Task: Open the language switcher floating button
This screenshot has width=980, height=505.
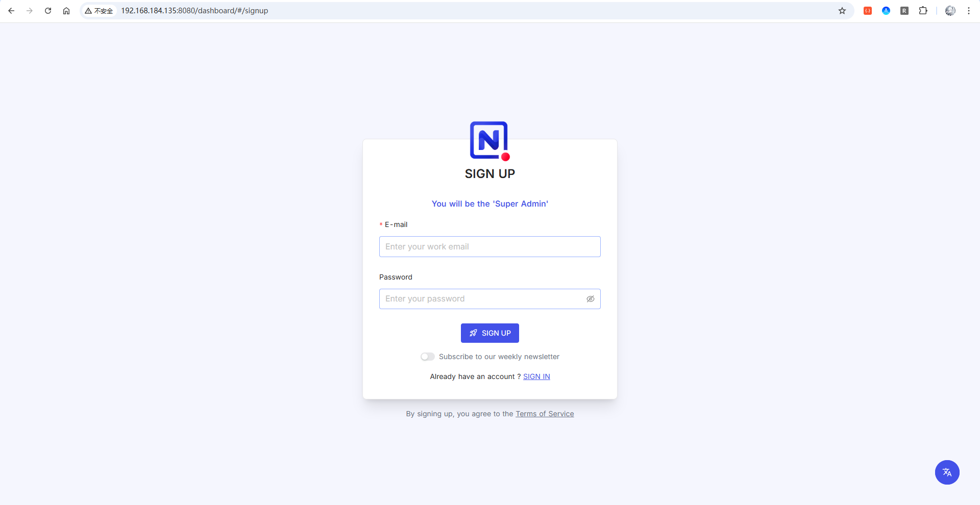Action: 947,472
